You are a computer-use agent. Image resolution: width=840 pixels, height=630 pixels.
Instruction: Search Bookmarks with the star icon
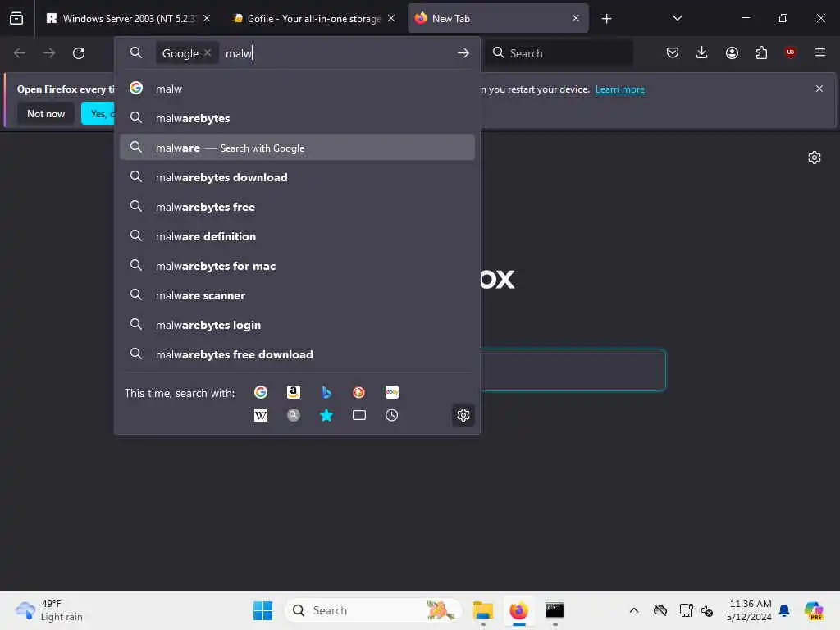coord(326,415)
